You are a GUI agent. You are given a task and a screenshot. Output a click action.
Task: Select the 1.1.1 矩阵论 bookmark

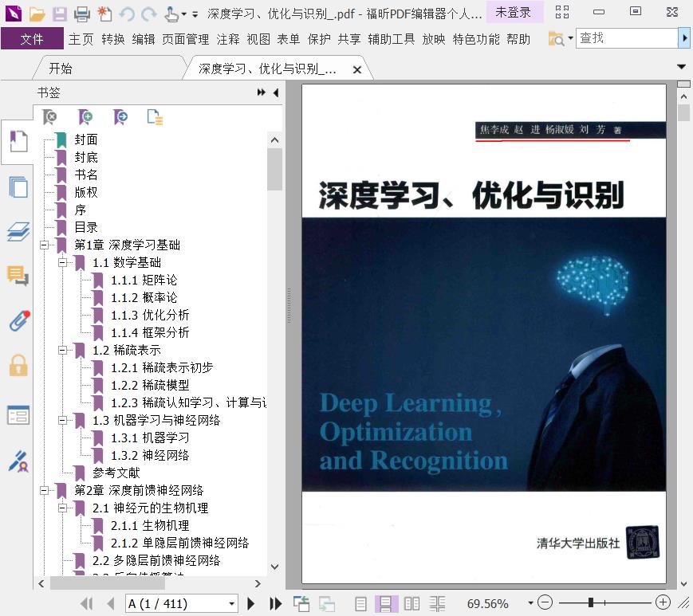[144, 280]
